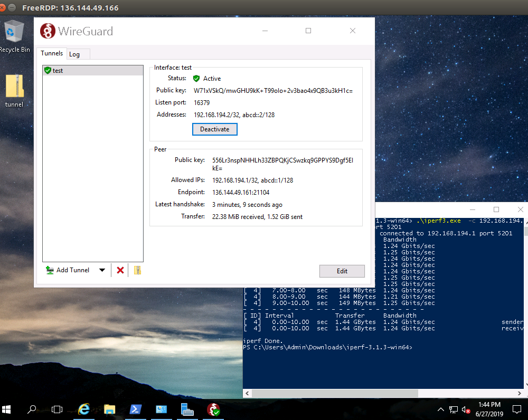528x420 pixels.
Task: Open Task View from the taskbar
Action: coord(57,409)
